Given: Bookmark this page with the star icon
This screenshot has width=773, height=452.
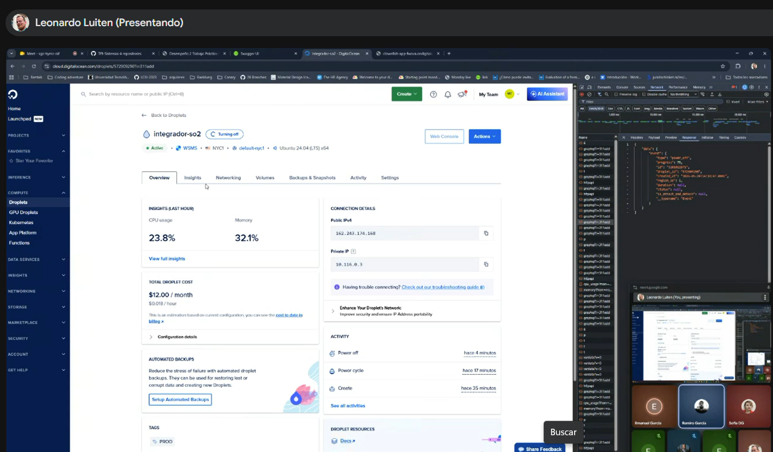Looking at the screenshot, I should 723,66.
